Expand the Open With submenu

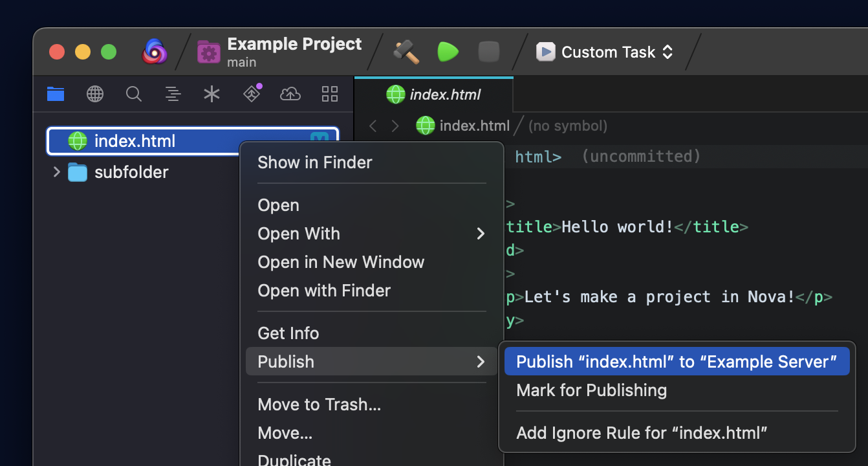click(x=372, y=234)
